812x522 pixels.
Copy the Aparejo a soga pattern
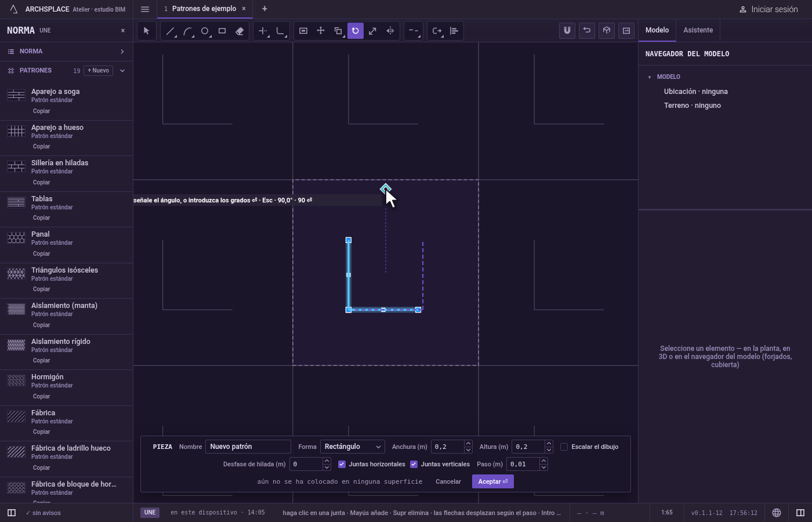[x=41, y=111]
